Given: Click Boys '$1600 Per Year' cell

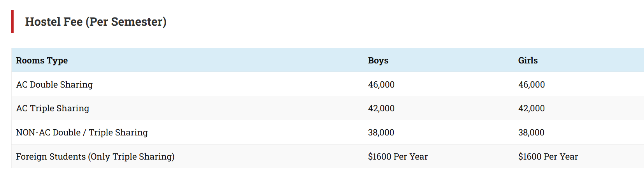Looking at the screenshot, I should tap(398, 156).
